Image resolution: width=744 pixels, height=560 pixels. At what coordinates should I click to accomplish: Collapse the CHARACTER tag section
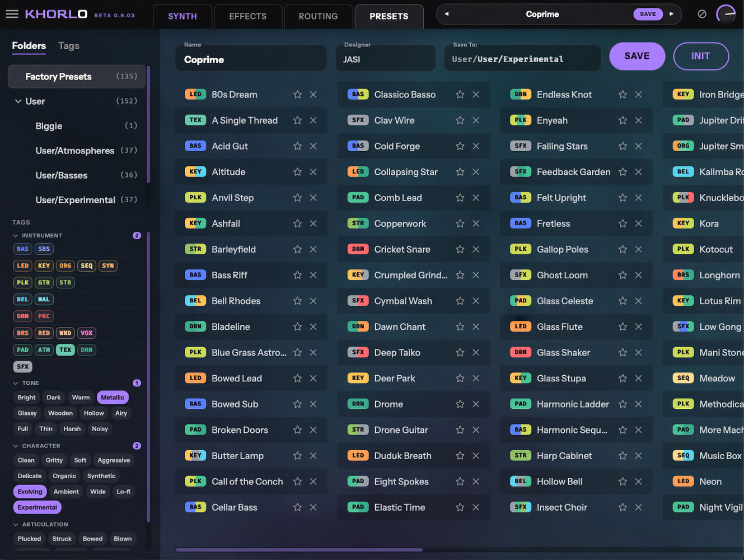16,446
